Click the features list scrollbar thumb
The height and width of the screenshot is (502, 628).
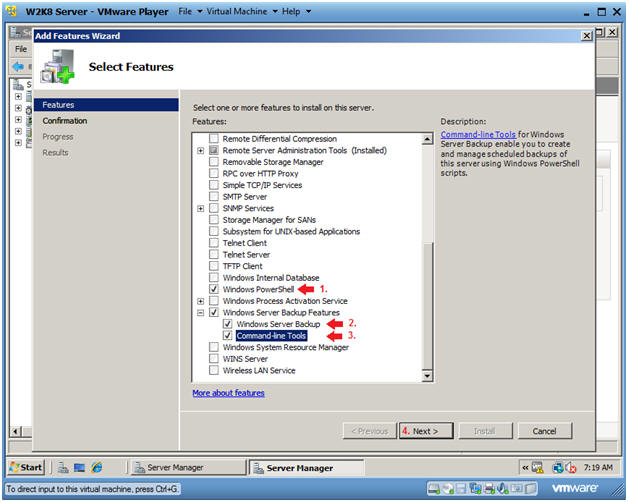[427, 306]
